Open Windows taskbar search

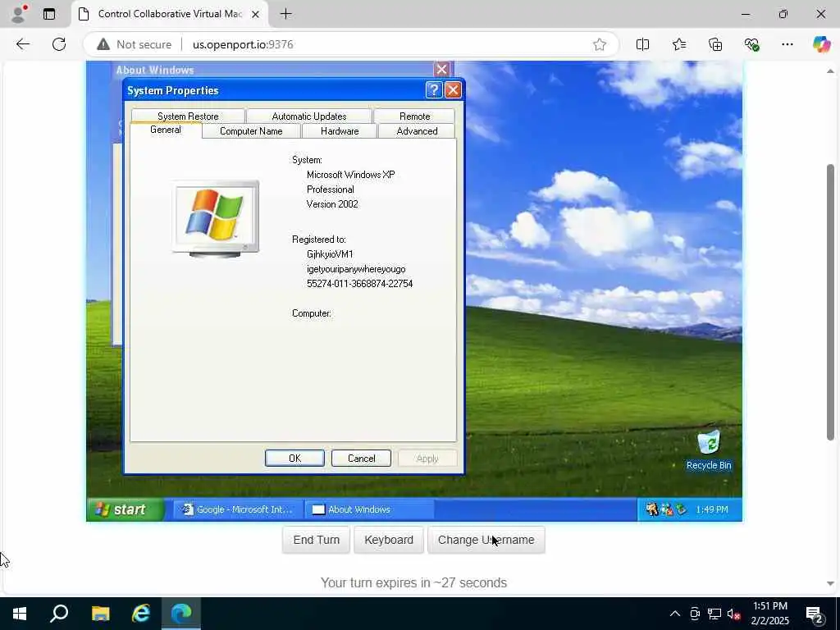point(59,614)
